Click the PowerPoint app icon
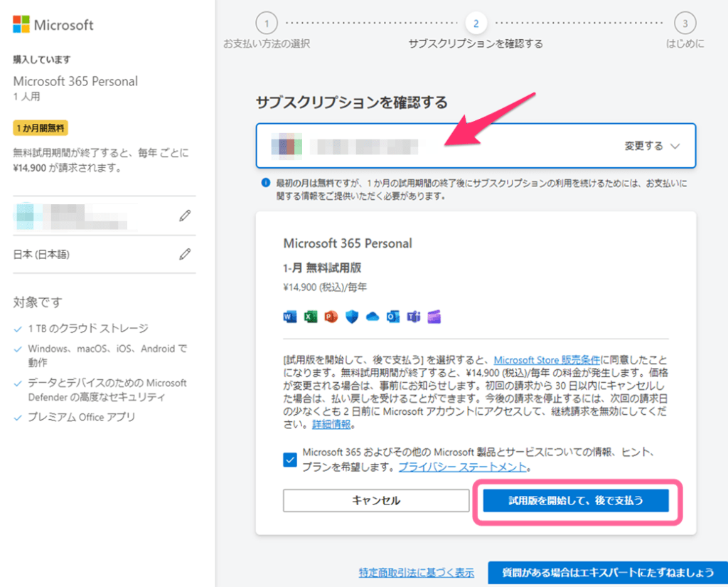Screen dimensions: 728x587 point(331,317)
